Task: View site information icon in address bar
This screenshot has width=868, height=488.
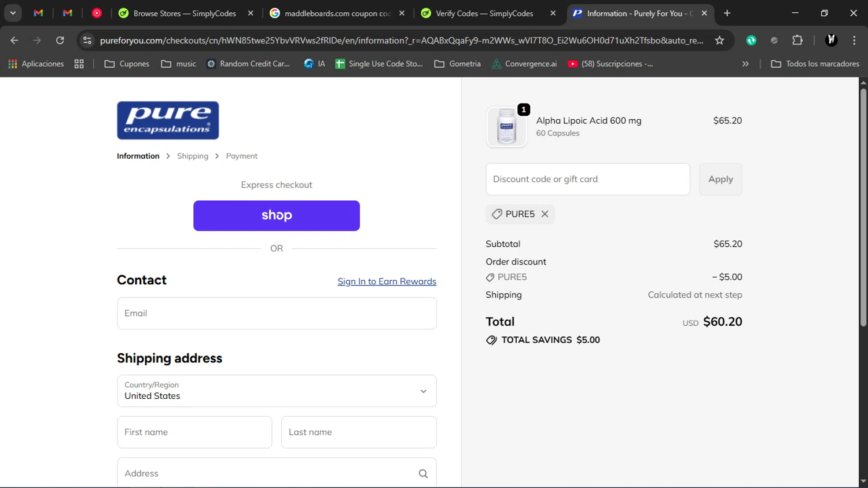Action: (x=87, y=40)
